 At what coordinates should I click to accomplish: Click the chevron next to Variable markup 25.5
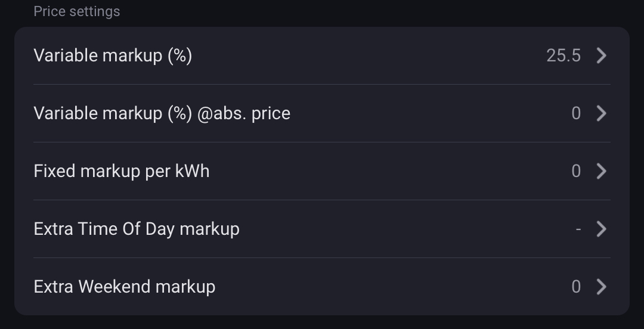601,55
